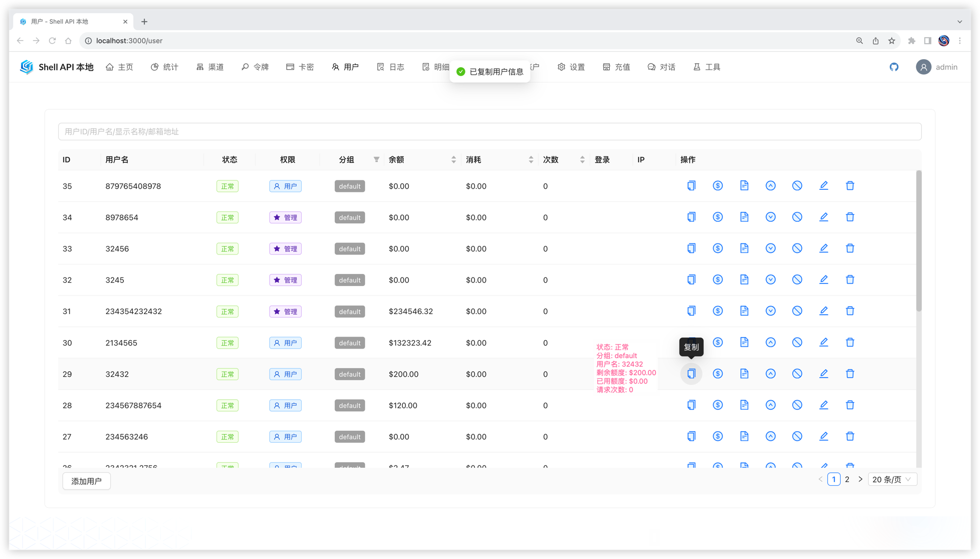Disable user 234563246 with ban icon
This screenshot has width=980, height=559.
797,436
